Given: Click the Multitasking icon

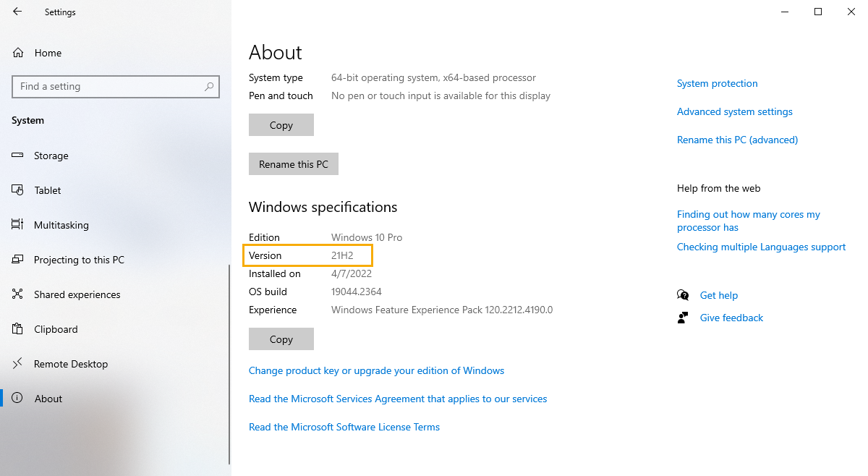Looking at the screenshot, I should click(18, 225).
